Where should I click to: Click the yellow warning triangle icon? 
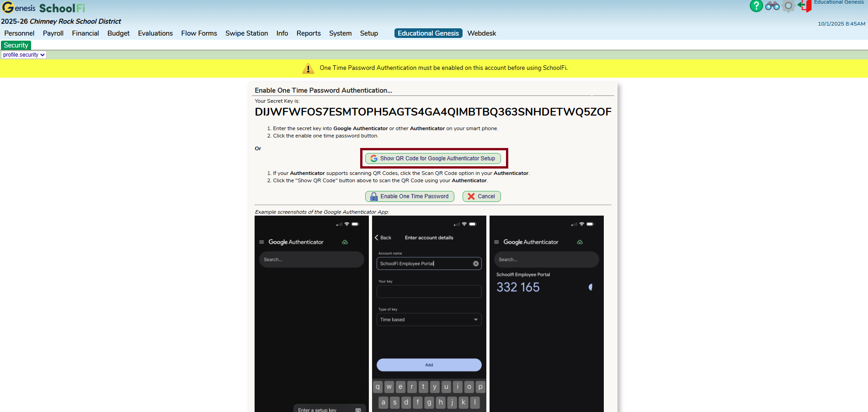(308, 68)
